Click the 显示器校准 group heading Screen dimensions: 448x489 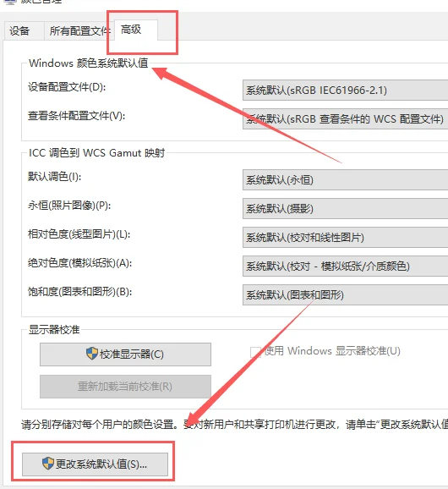point(54,330)
